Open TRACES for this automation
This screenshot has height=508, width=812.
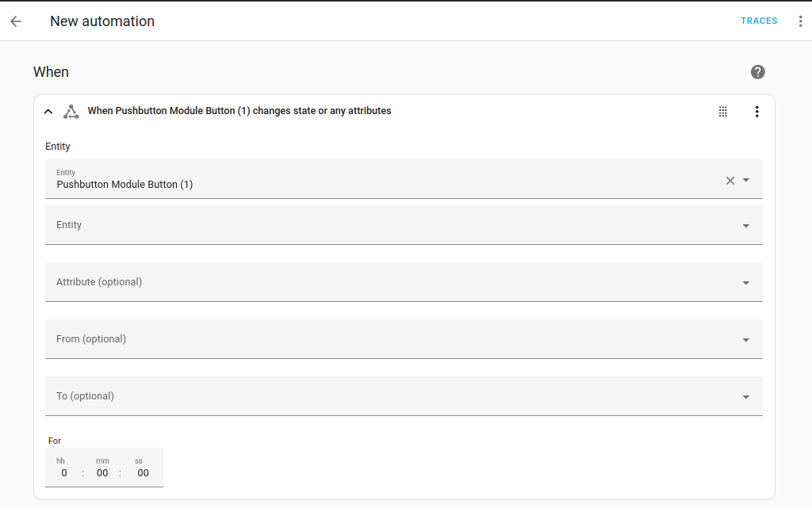(759, 21)
